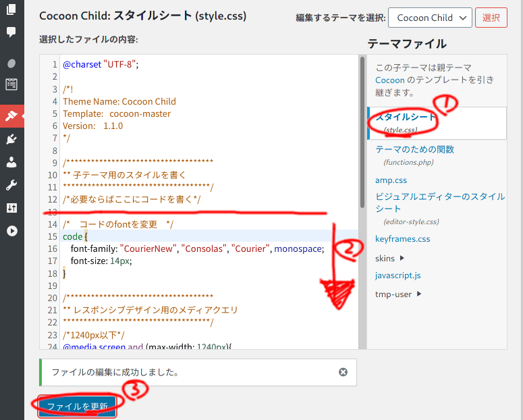523x420 pixels.
Task: Open the Appearance paintbrush menu icon
Action: point(11,116)
